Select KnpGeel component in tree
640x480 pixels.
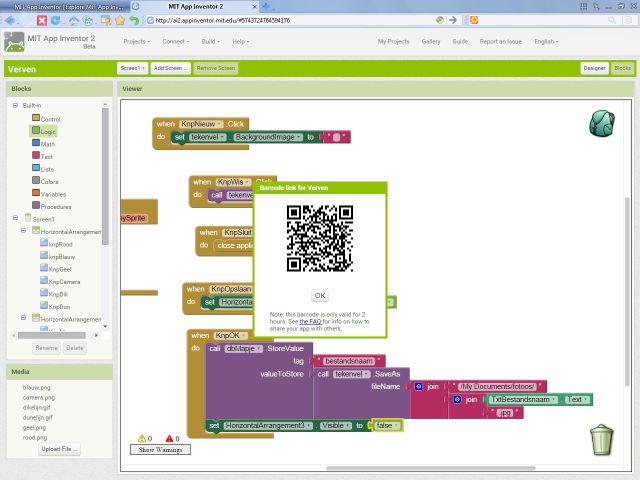pyautogui.click(x=56, y=269)
